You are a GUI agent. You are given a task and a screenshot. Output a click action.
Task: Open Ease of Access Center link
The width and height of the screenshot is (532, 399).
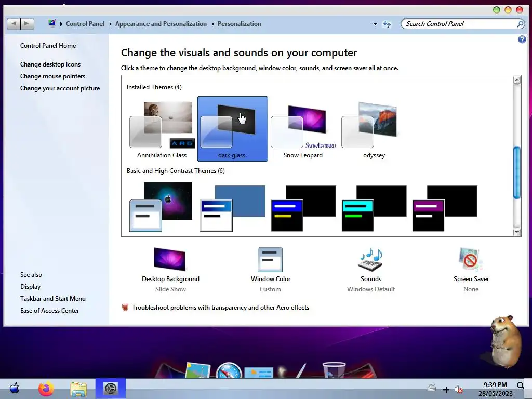click(49, 311)
